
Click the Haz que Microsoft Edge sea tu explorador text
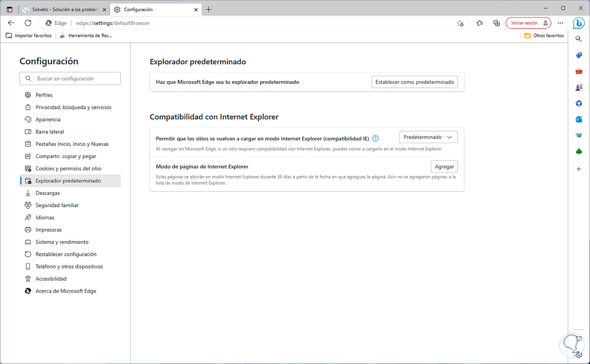[x=227, y=82]
